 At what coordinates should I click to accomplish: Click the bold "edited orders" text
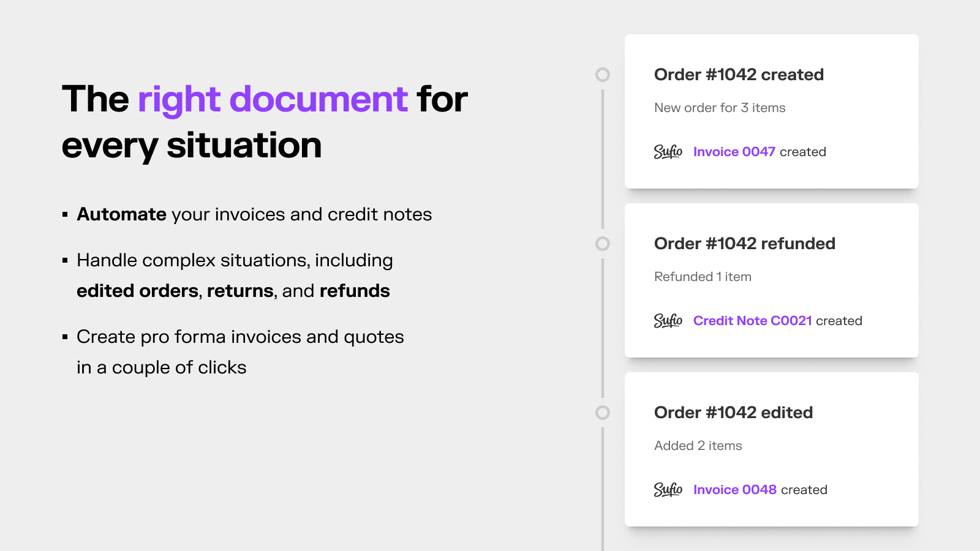pyautogui.click(x=138, y=291)
